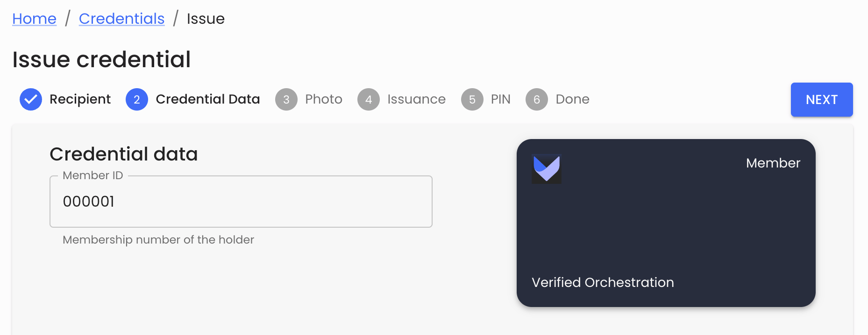The image size is (868, 335).
Task: Open the Credentials breadcrumb link
Action: pyautogui.click(x=121, y=19)
